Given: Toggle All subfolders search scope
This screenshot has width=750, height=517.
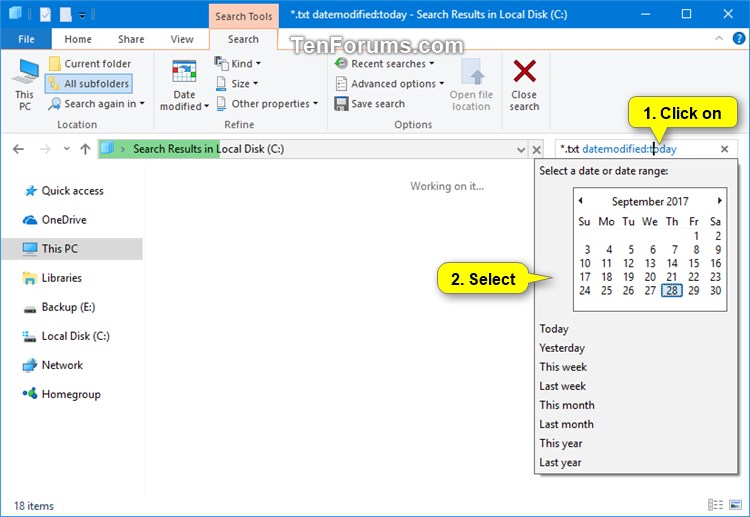Looking at the screenshot, I should (x=89, y=84).
